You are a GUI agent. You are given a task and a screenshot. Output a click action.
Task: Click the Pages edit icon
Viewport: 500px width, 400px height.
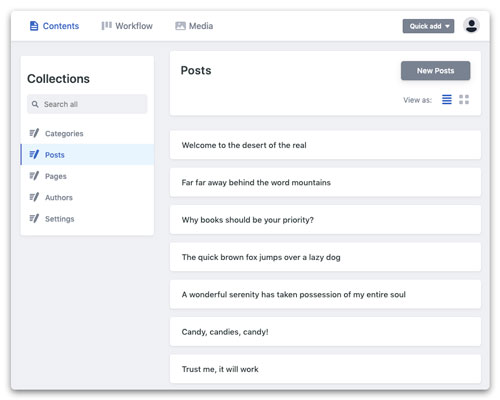pyautogui.click(x=34, y=176)
